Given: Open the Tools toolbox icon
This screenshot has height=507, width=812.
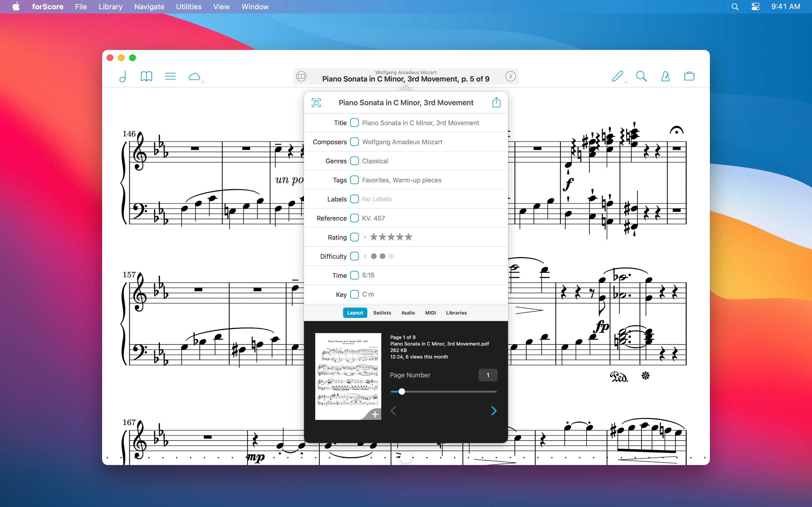Looking at the screenshot, I should tap(689, 76).
